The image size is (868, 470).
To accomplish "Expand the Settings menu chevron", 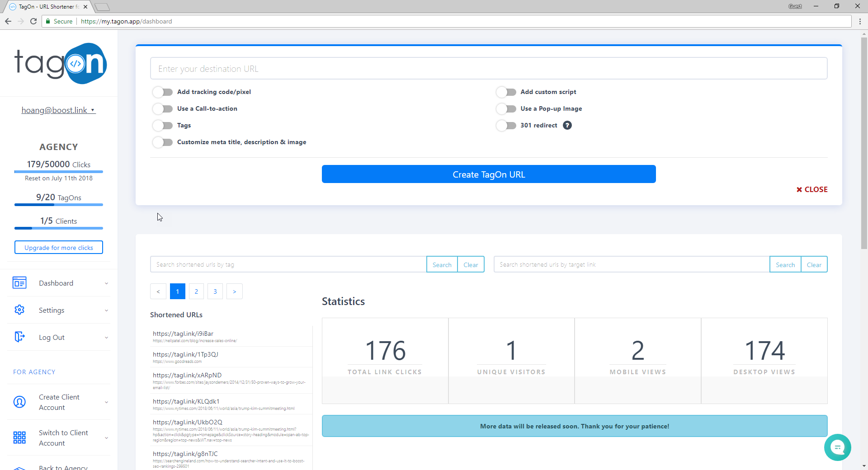I will [106, 310].
